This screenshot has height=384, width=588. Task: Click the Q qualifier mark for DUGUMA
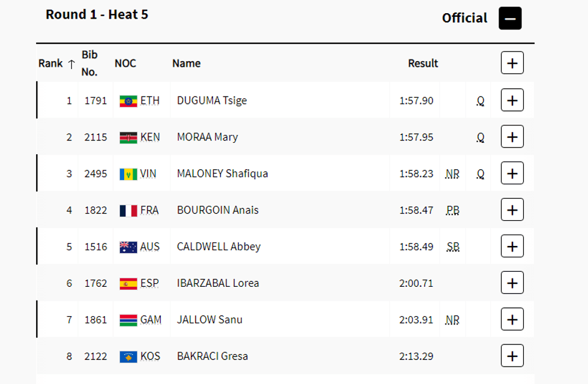[x=481, y=101]
